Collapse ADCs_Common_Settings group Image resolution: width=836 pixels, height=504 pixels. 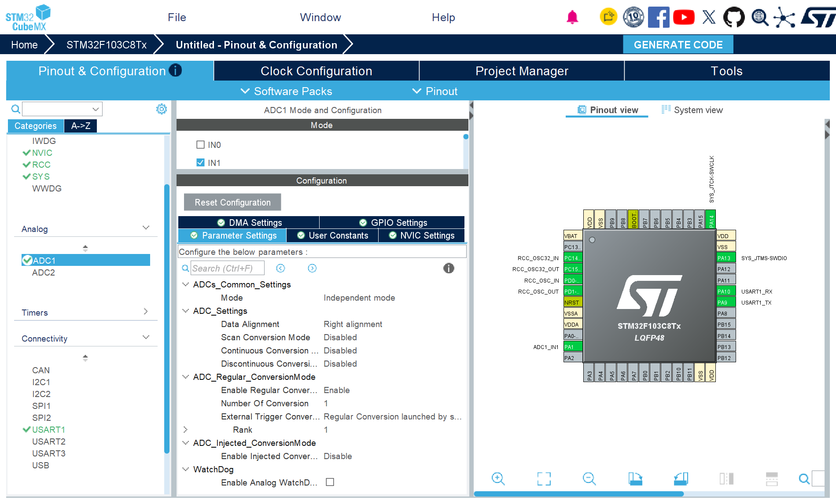click(x=185, y=284)
